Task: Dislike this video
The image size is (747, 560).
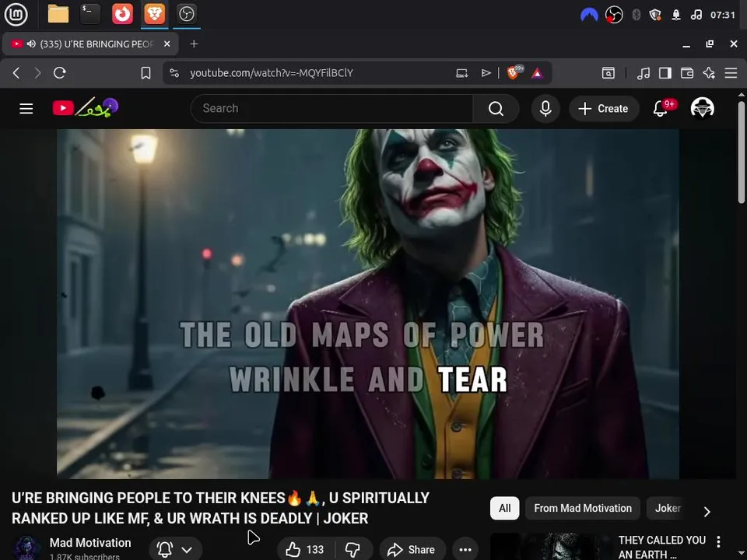Action: pos(352,550)
